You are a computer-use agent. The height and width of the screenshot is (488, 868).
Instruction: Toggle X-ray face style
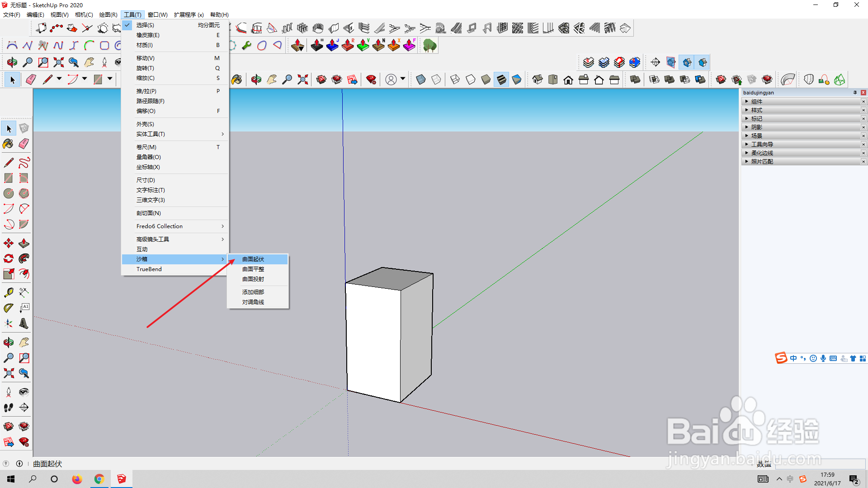pyautogui.click(x=421, y=80)
